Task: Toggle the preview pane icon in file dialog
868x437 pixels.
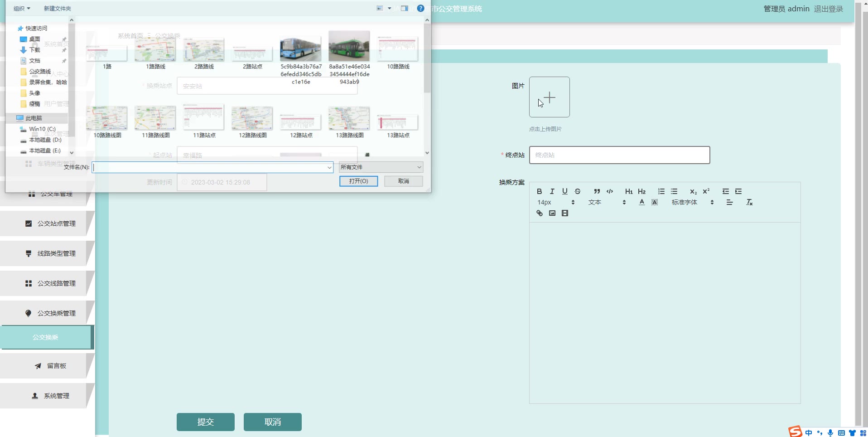Action: 405,8
